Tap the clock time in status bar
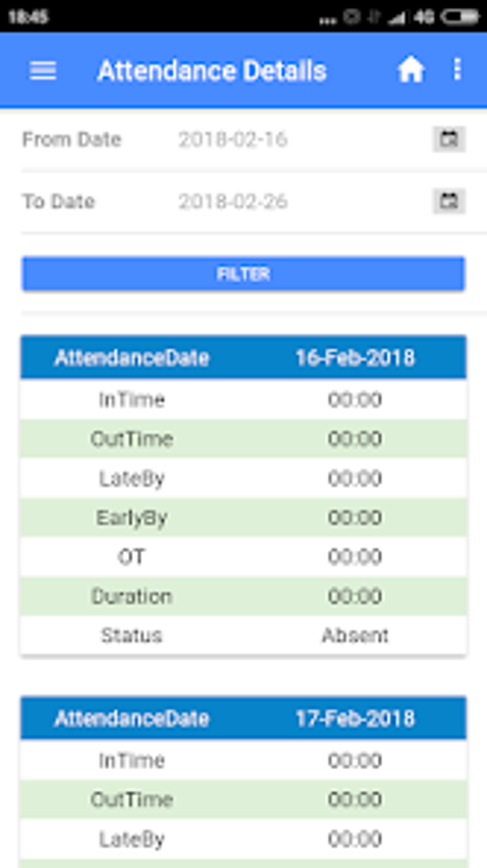487x868 pixels. coord(28,17)
